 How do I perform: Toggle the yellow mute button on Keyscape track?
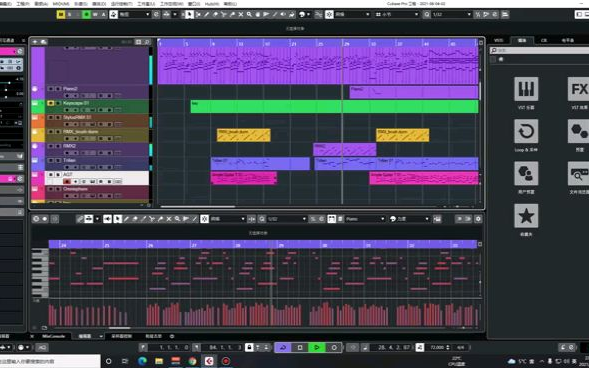point(51,103)
